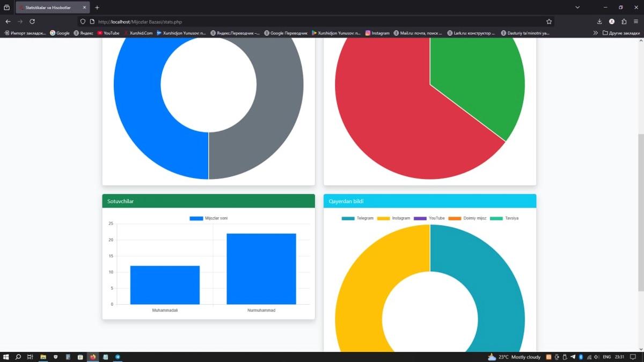Expand the hidden bookmarks overflow chevron
Image resolution: width=644 pixels, height=362 pixels.
pyautogui.click(x=595, y=33)
